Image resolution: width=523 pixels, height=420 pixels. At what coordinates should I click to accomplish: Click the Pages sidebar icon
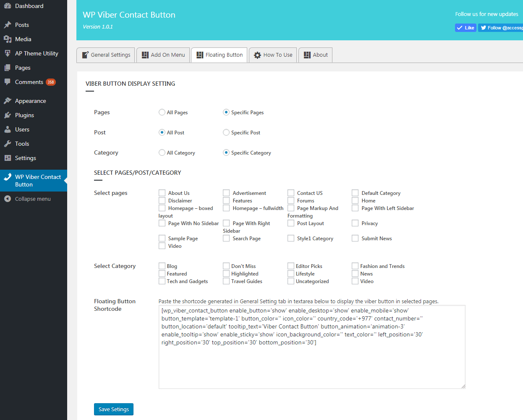pos(8,68)
